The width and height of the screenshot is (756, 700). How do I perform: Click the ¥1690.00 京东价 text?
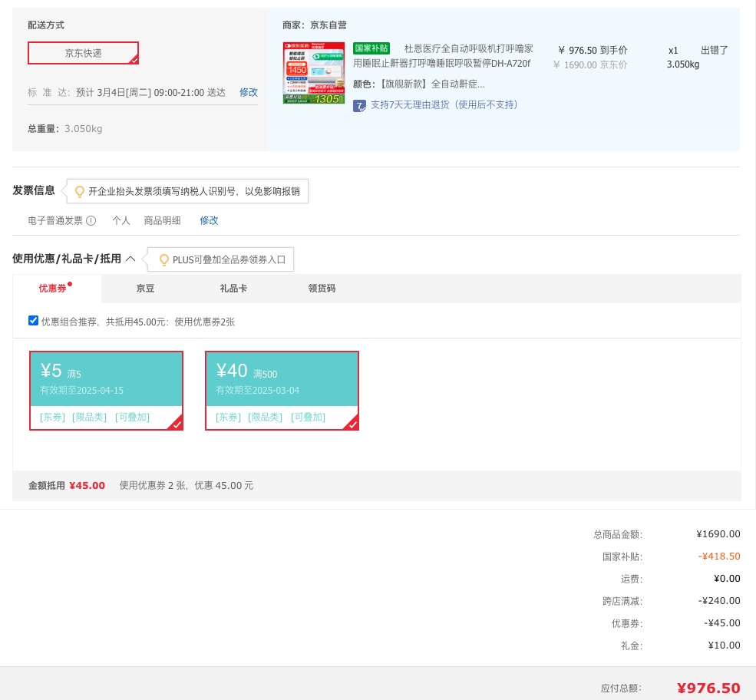[590, 64]
